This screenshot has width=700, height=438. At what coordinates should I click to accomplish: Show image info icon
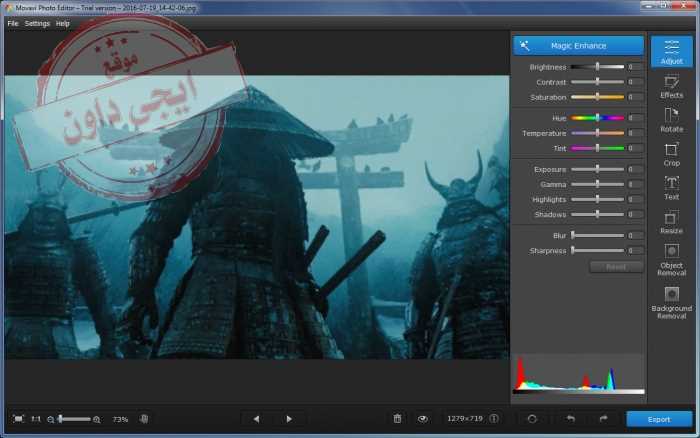coord(494,418)
